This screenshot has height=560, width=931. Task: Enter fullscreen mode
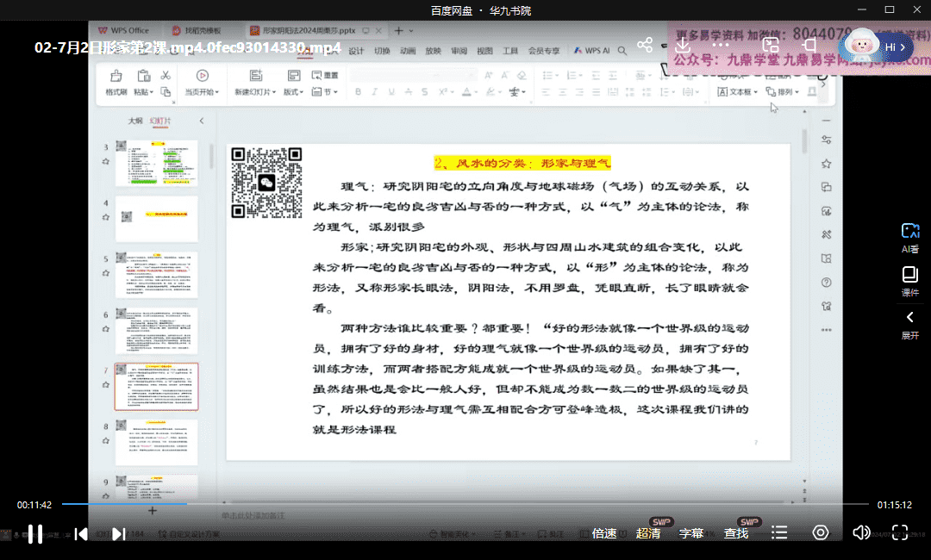point(900,532)
